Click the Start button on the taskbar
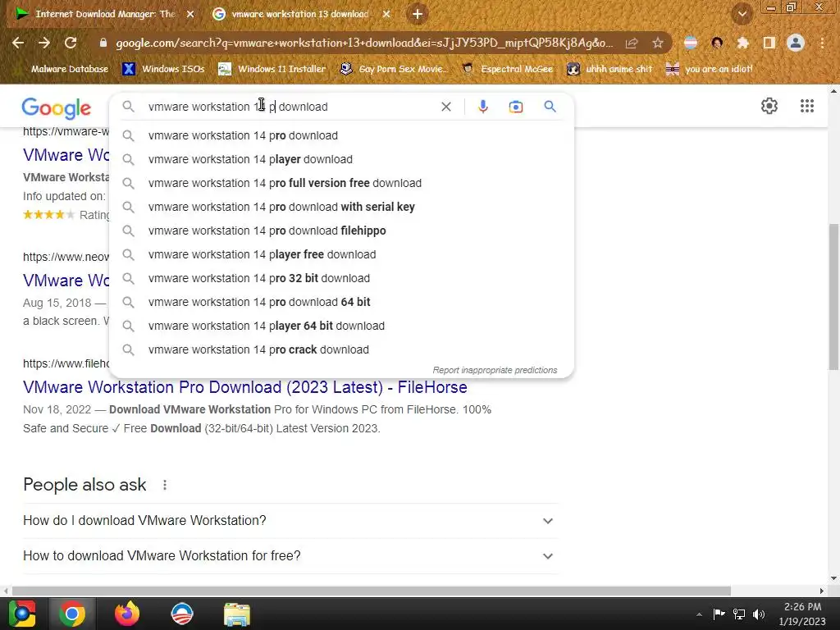This screenshot has width=840, height=630. coord(21,614)
